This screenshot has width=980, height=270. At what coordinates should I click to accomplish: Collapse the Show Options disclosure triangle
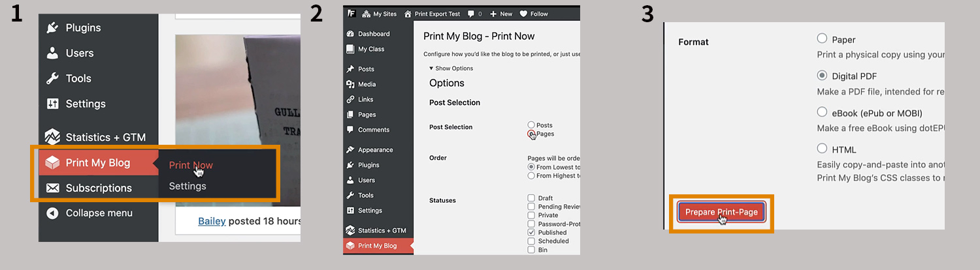pyautogui.click(x=431, y=68)
